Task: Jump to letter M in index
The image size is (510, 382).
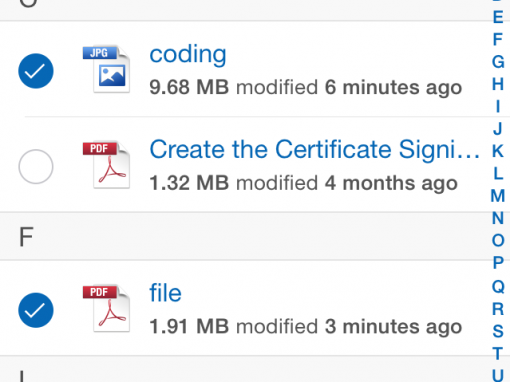Action: click(x=498, y=196)
